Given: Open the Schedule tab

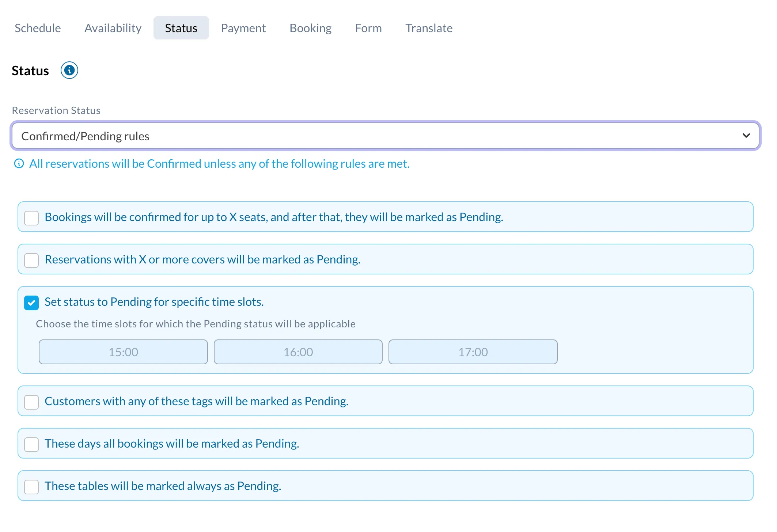Looking at the screenshot, I should click(38, 28).
